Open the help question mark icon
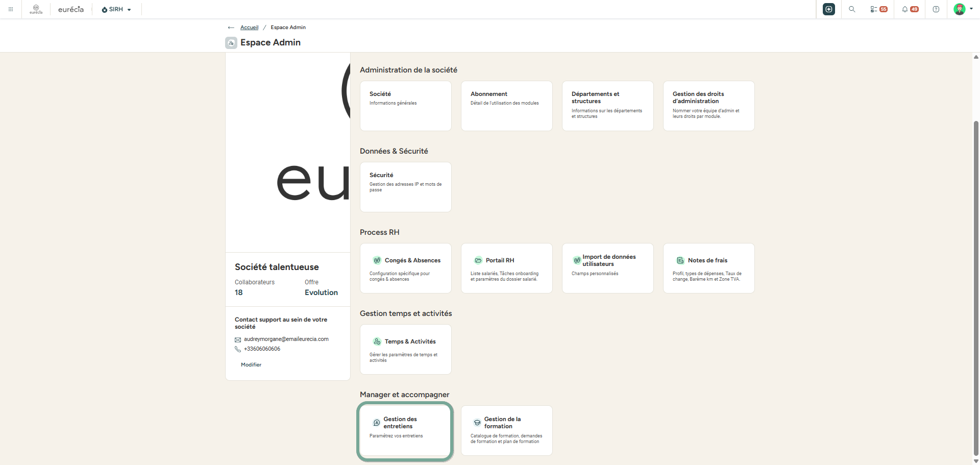The image size is (980, 465). (x=936, y=9)
